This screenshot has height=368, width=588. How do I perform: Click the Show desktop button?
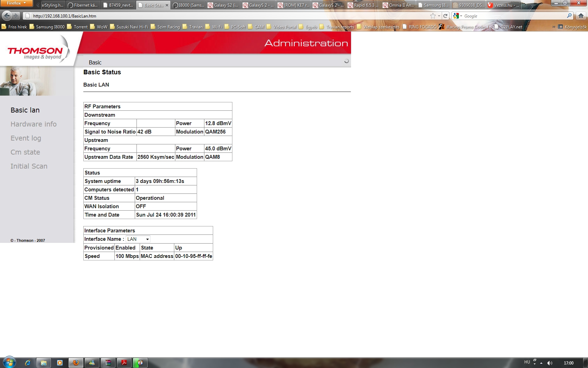[586, 363]
